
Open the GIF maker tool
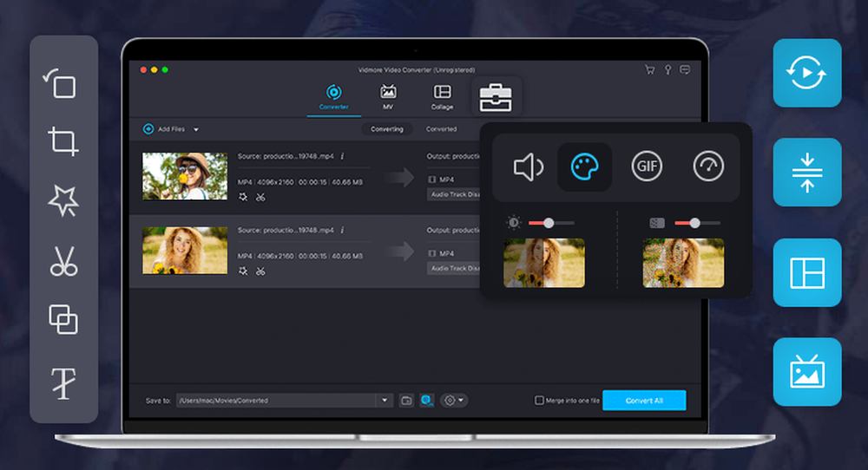click(x=647, y=166)
